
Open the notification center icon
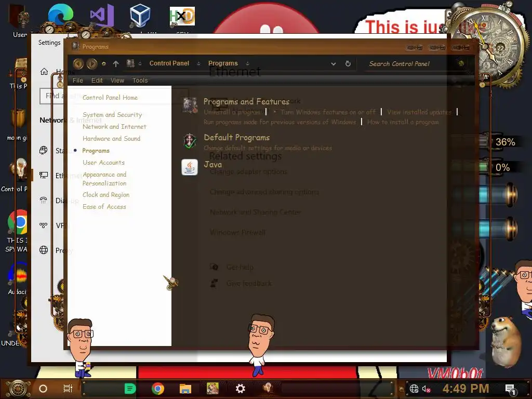point(510,390)
